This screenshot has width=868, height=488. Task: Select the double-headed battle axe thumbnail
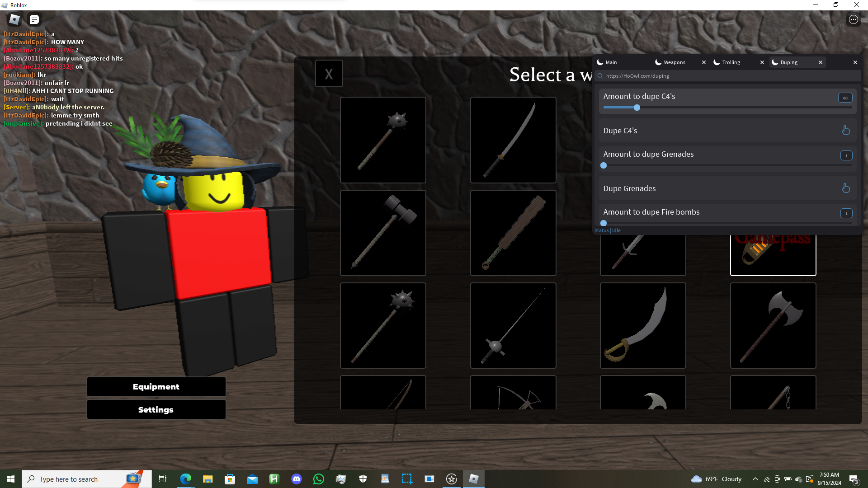773,325
